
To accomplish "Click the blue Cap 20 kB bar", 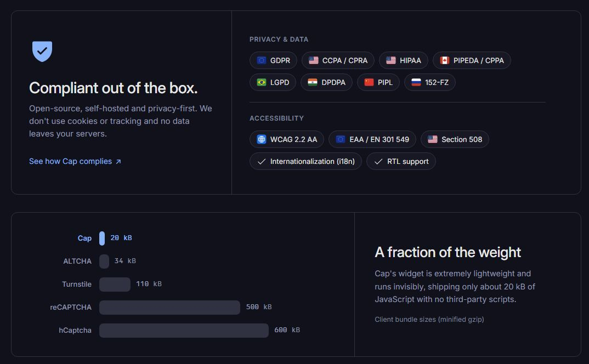I will 102,238.
